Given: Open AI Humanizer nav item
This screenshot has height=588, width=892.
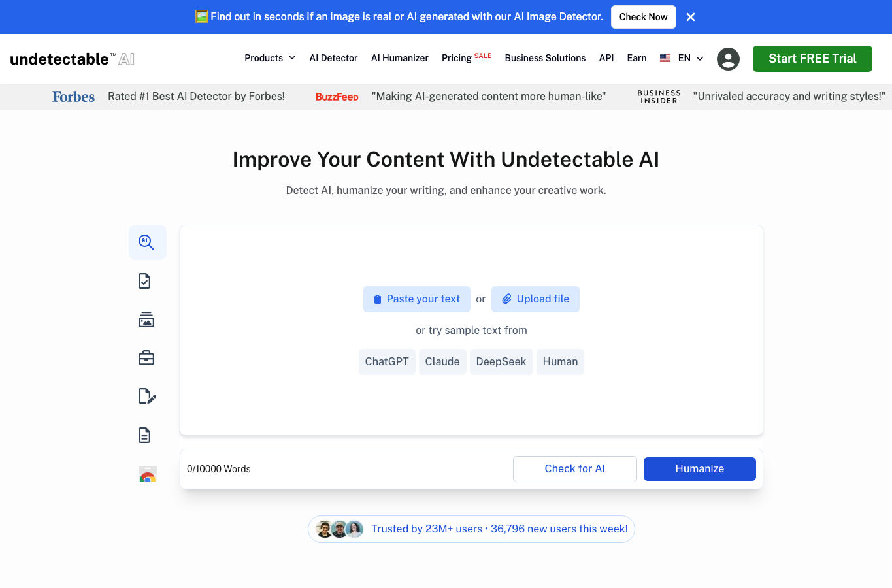Looking at the screenshot, I should [400, 58].
